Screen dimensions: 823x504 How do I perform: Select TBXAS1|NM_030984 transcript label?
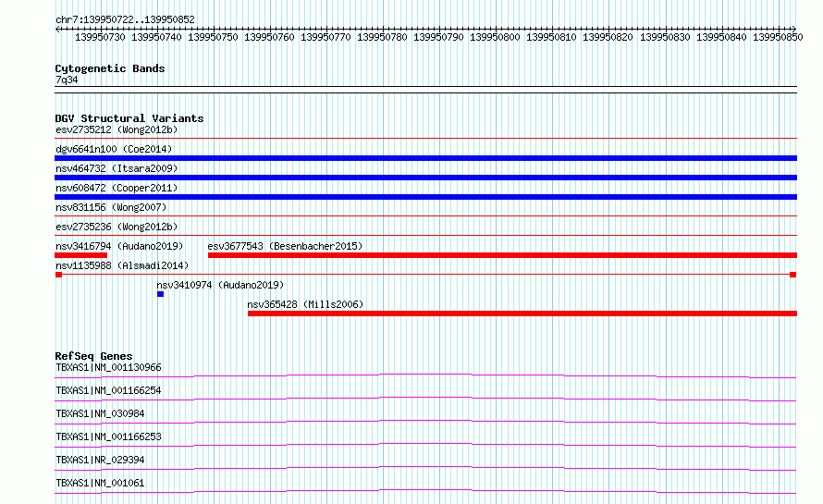(100, 413)
